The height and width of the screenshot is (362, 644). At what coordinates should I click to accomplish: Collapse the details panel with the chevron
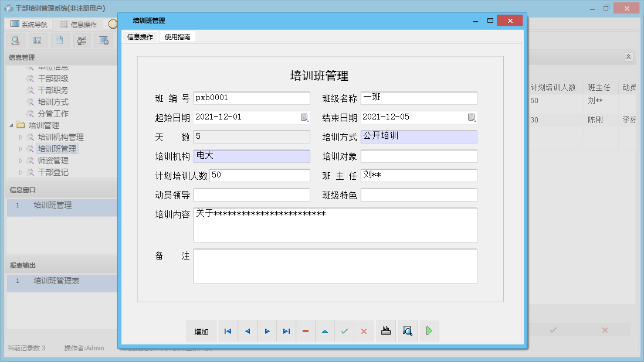tap(628, 57)
